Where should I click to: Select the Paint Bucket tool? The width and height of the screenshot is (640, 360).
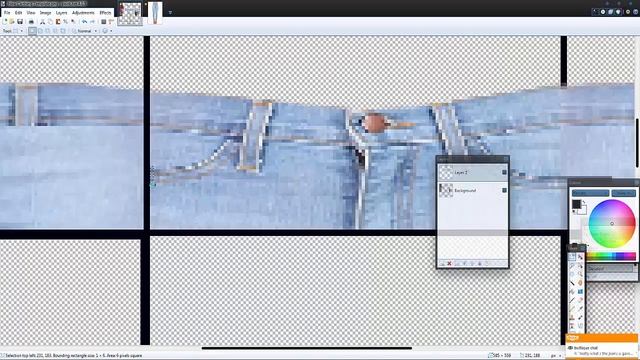[x=572, y=291]
